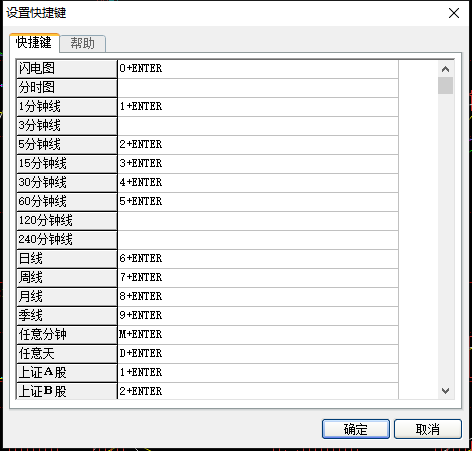The image size is (472, 451).
Task: Select the 快捷键 tab
Action: click(34, 42)
